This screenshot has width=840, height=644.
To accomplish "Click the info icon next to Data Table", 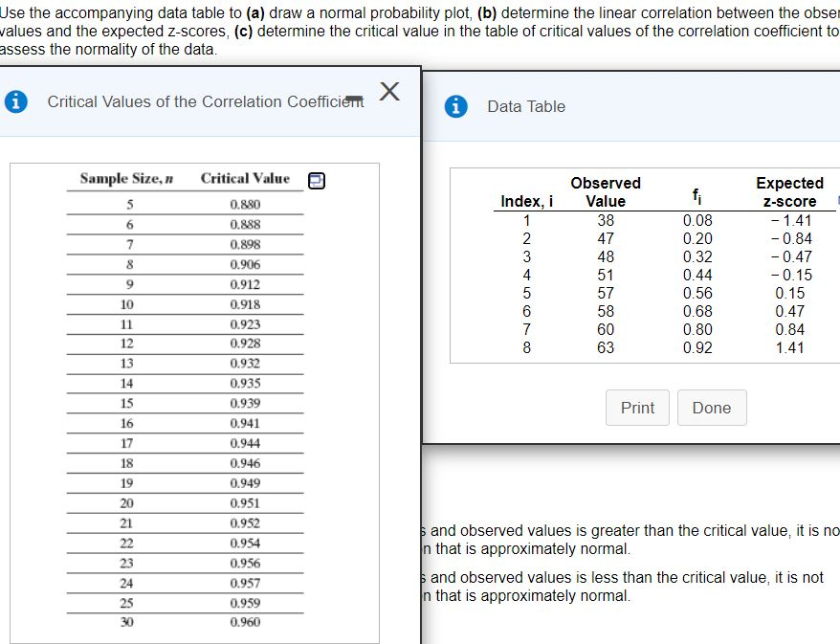I will [x=454, y=106].
